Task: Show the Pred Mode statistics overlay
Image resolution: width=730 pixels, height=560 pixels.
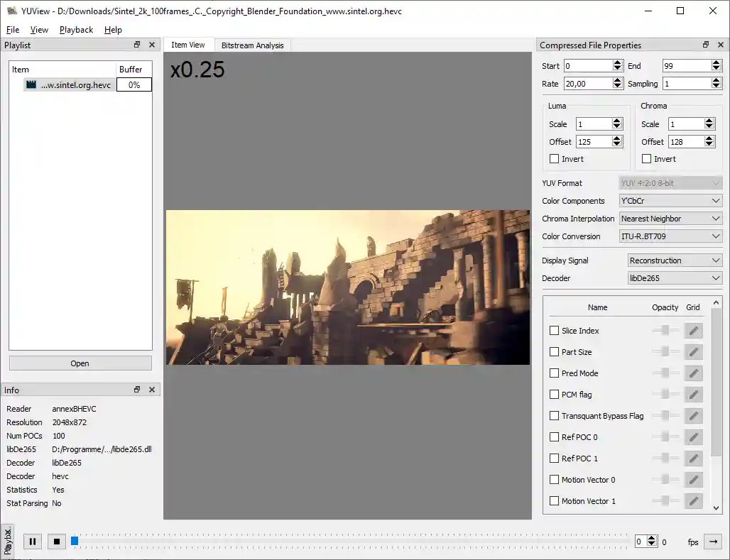Action: (x=554, y=373)
